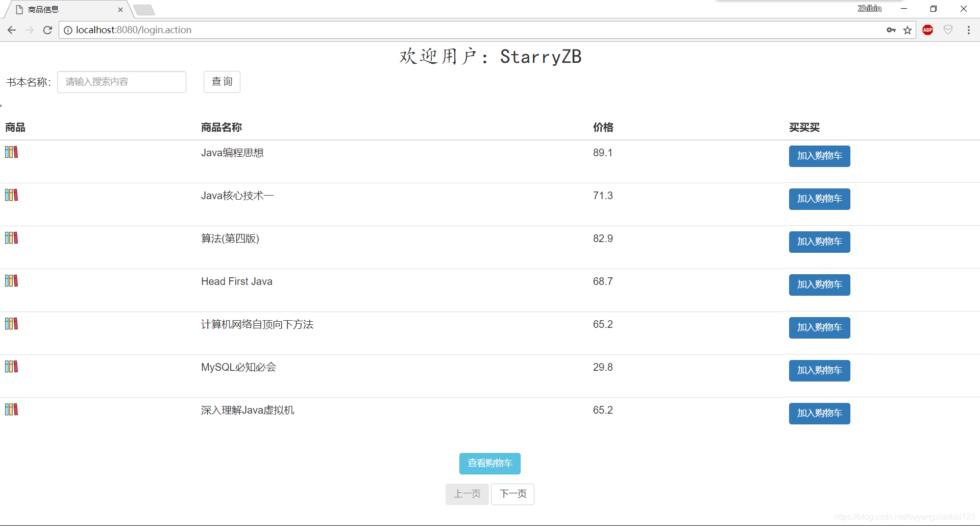The height and width of the screenshot is (526, 980).
Task: Click the browser forward arrow
Action: [x=30, y=30]
